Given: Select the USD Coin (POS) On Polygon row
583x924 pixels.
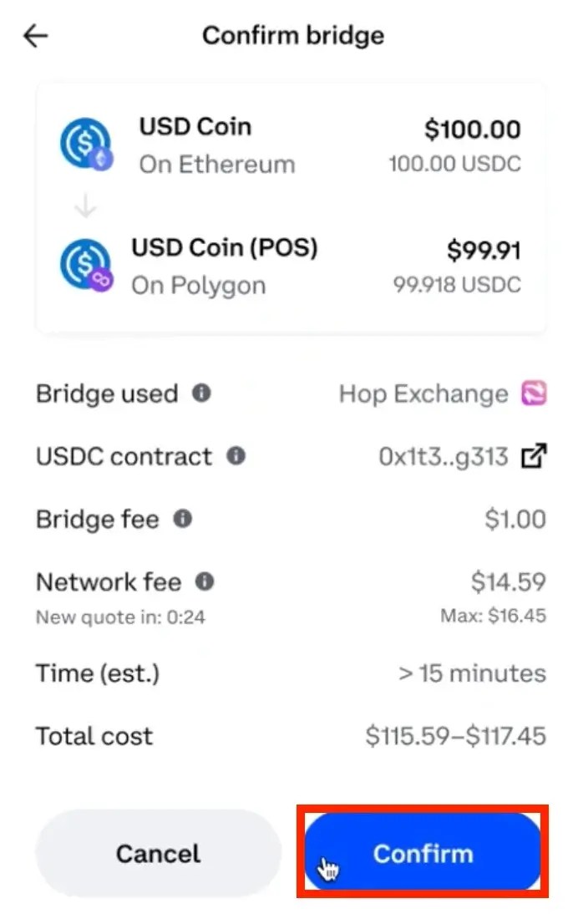Looking at the screenshot, I should coord(291,266).
